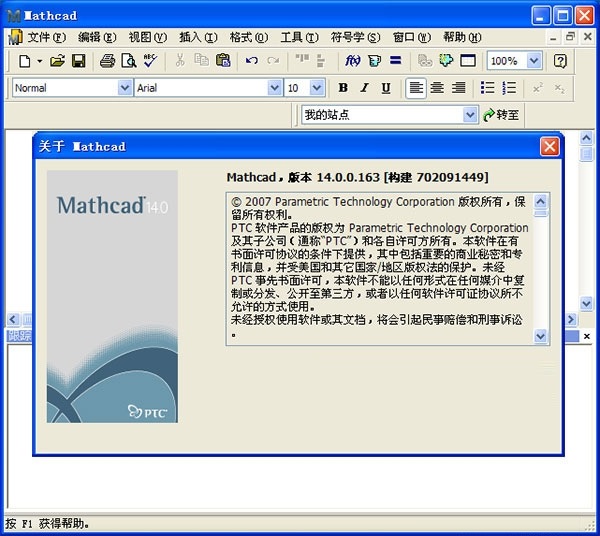This screenshot has height=536, width=600.
Task: Click the Mathcad 14.0 splash image
Action: (112, 297)
